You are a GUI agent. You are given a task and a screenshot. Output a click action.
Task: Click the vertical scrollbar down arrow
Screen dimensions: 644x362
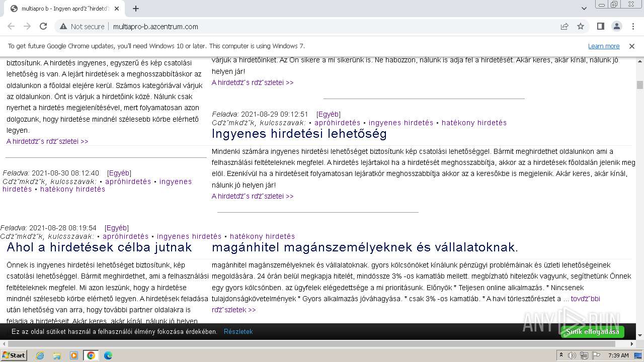pos(640,335)
